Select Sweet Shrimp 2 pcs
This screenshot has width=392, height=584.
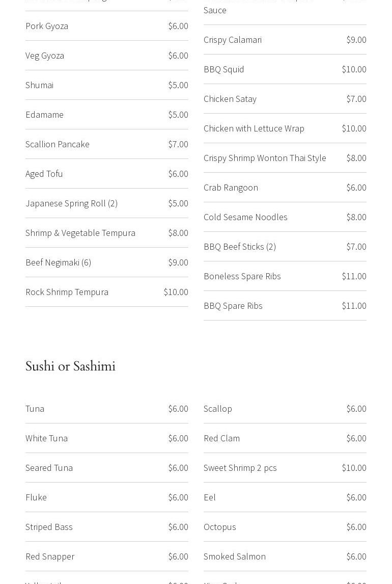pyautogui.click(x=240, y=468)
